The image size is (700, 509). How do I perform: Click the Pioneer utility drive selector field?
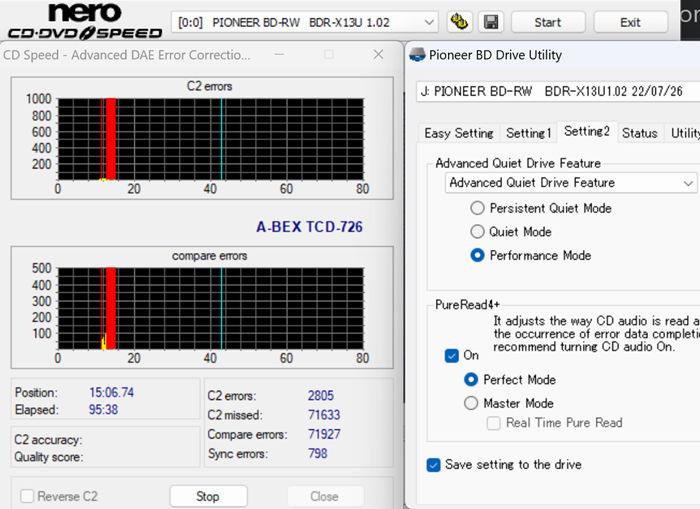point(557,91)
